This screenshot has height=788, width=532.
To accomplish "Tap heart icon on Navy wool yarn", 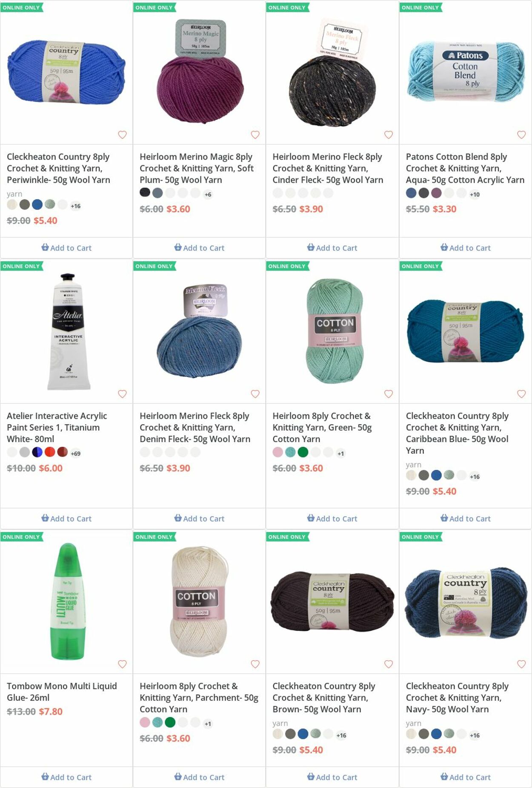I will (521, 664).
